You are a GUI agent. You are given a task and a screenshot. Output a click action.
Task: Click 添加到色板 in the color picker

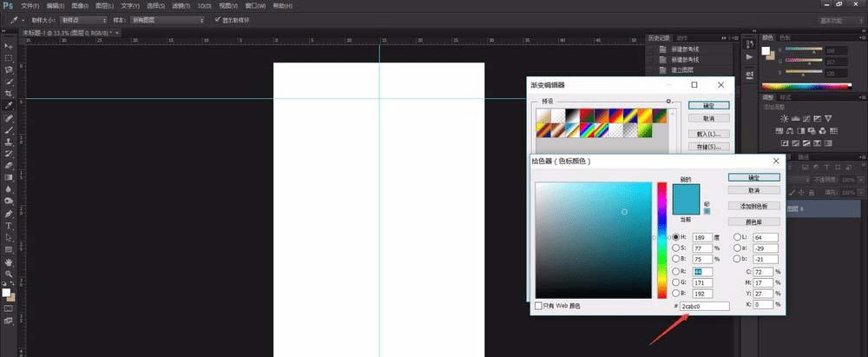(x=753, y=207)
